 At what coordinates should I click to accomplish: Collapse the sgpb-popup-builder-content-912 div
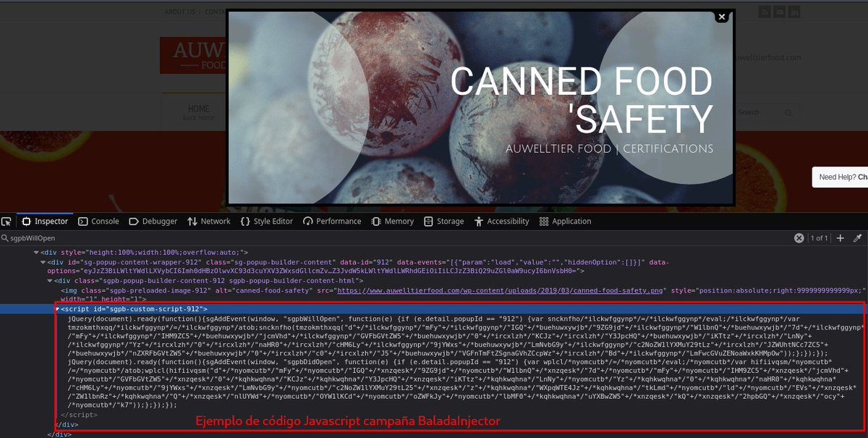point(49,280)
